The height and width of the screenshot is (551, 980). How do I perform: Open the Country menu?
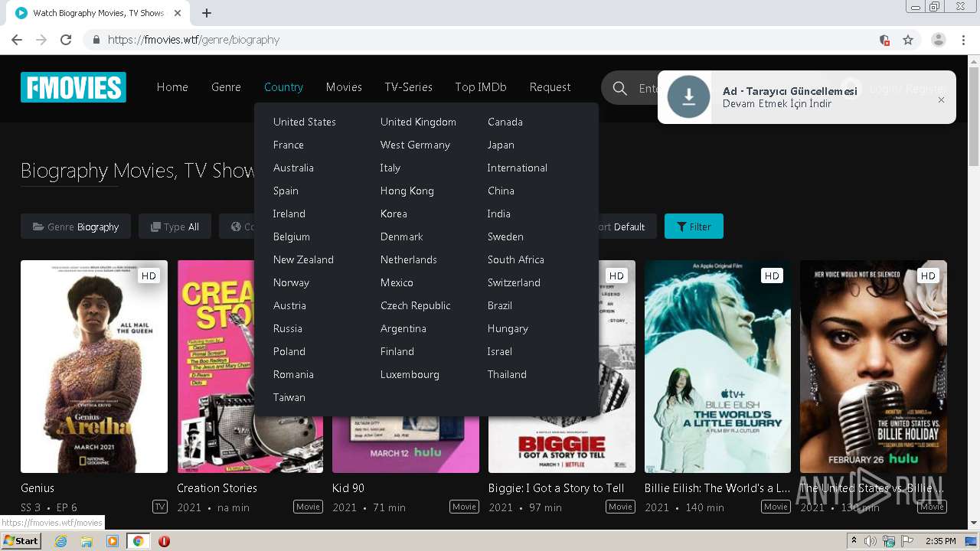point(283,87)
